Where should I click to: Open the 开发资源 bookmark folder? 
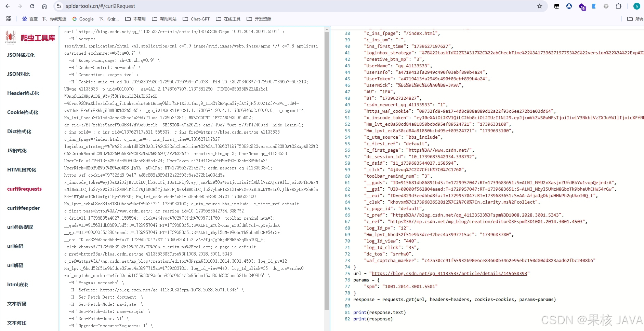click(259, 19)
